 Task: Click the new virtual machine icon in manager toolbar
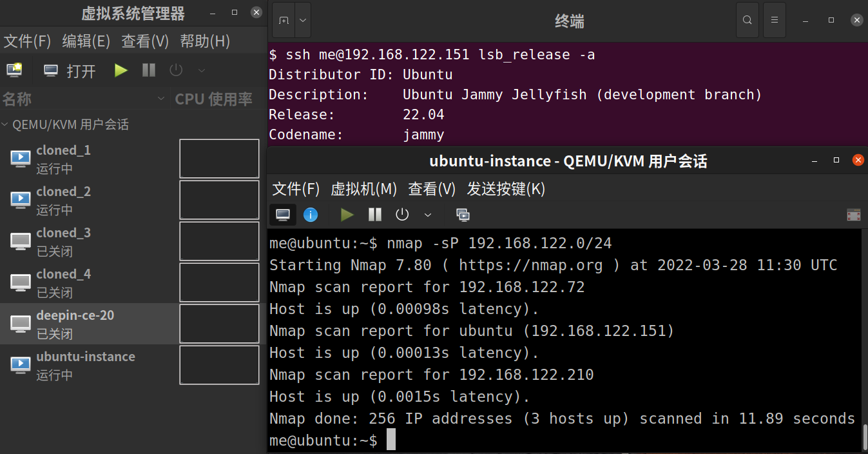[x=14, y=70]
